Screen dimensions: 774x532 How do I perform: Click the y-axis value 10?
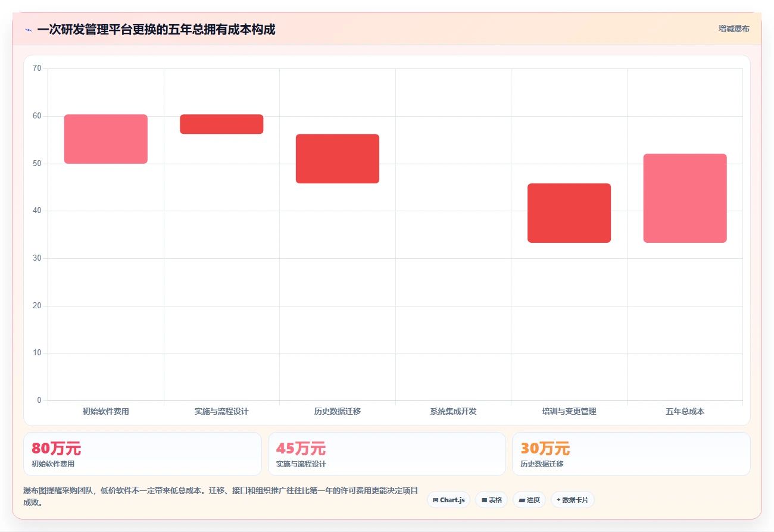click(37, 353)
